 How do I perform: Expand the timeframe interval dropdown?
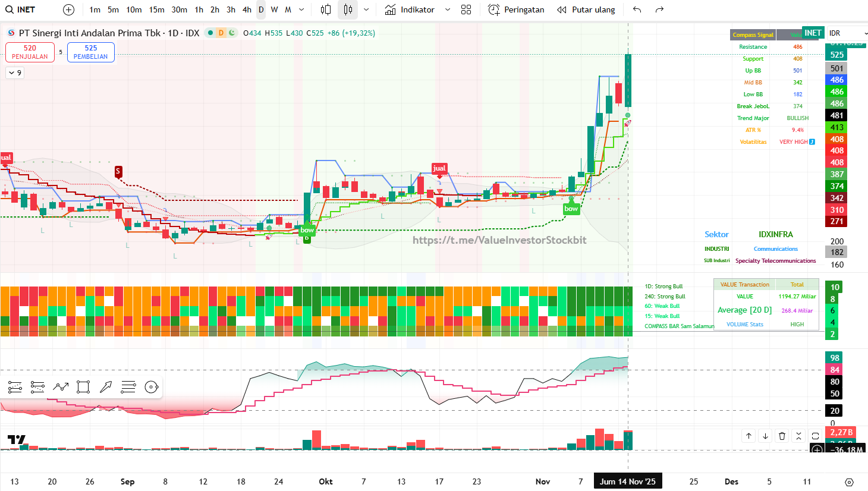point(301,10)
